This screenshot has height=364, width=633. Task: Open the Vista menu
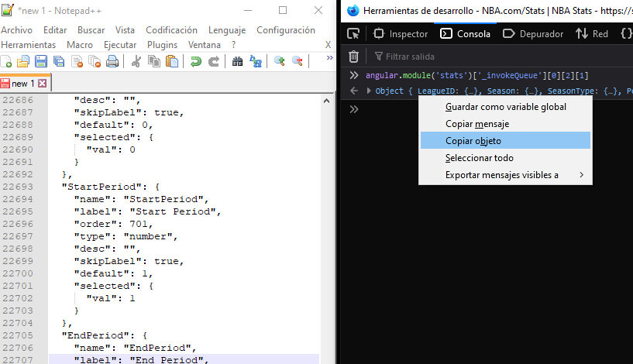(125, 30)
